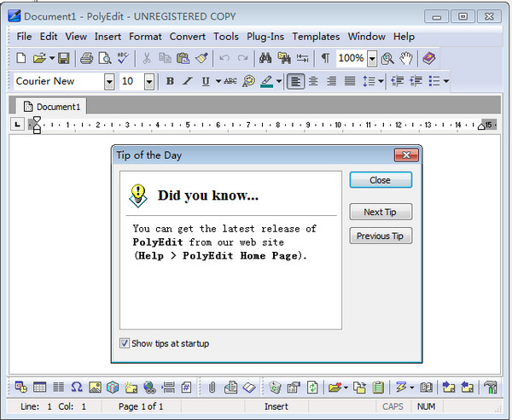Uncheck Show tips at startup
This screenshot has height=420, width=512.
click(x=125, y=343)
